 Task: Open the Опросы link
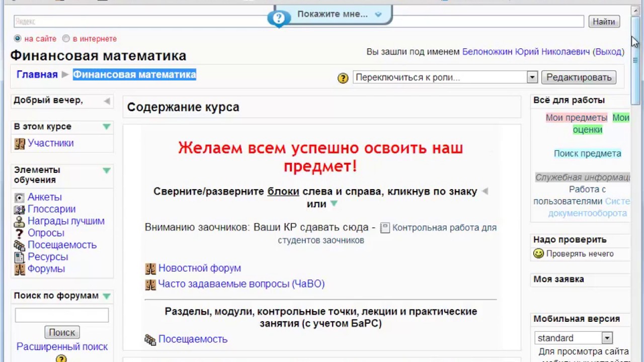tap(46, 233)
